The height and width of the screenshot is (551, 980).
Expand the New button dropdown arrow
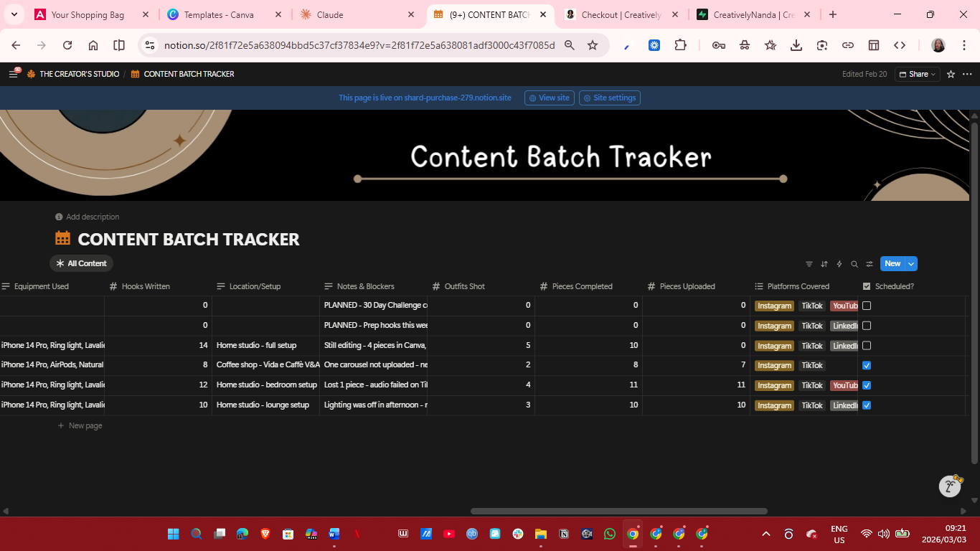click(x=911, y=263)
